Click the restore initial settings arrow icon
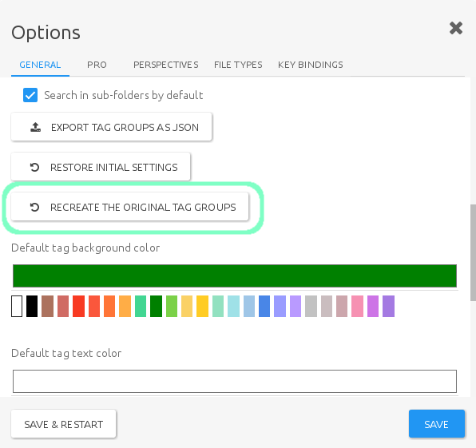Screen dimensions: 476x448 click(34, 167)
